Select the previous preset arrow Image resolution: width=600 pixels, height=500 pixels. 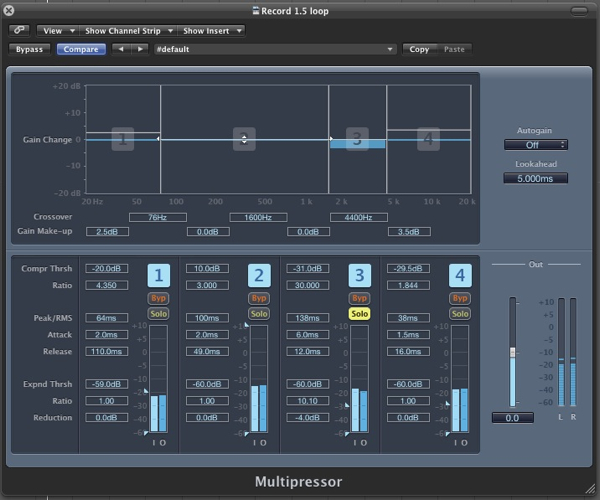121,49
